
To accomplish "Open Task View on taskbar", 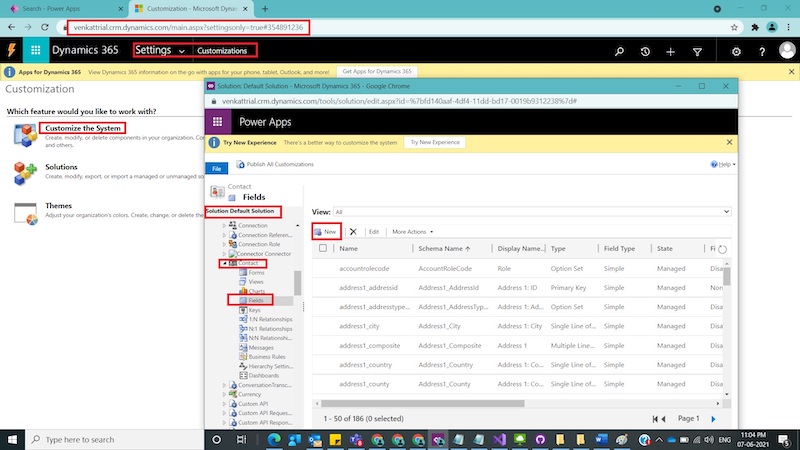I will click(241, 439).
